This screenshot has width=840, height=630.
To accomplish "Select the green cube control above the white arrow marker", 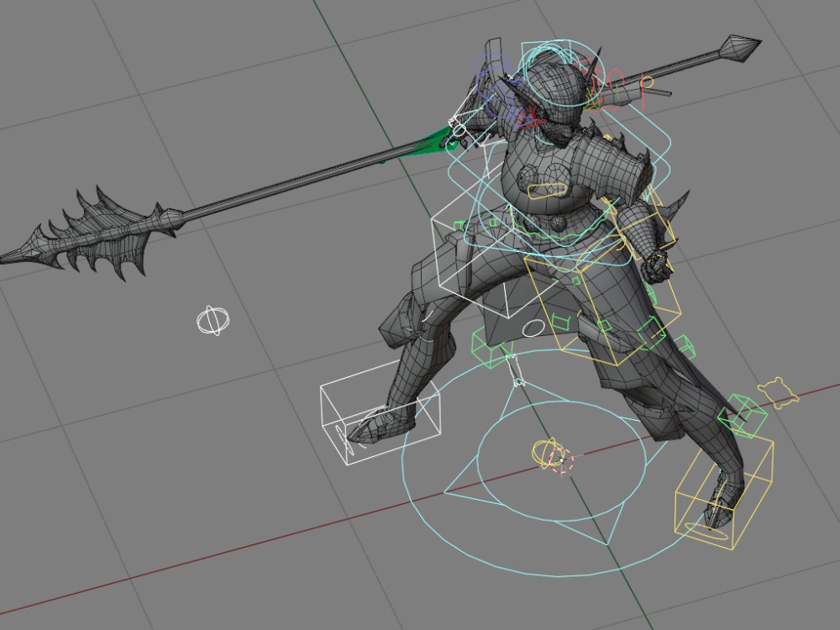I will pos(491,349).
